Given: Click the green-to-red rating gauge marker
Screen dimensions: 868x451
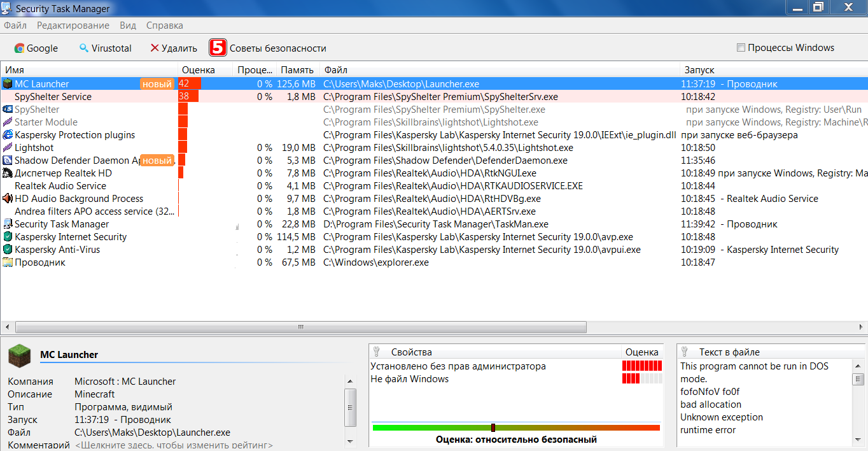Looking at the screenshot, I should point(493,427).
